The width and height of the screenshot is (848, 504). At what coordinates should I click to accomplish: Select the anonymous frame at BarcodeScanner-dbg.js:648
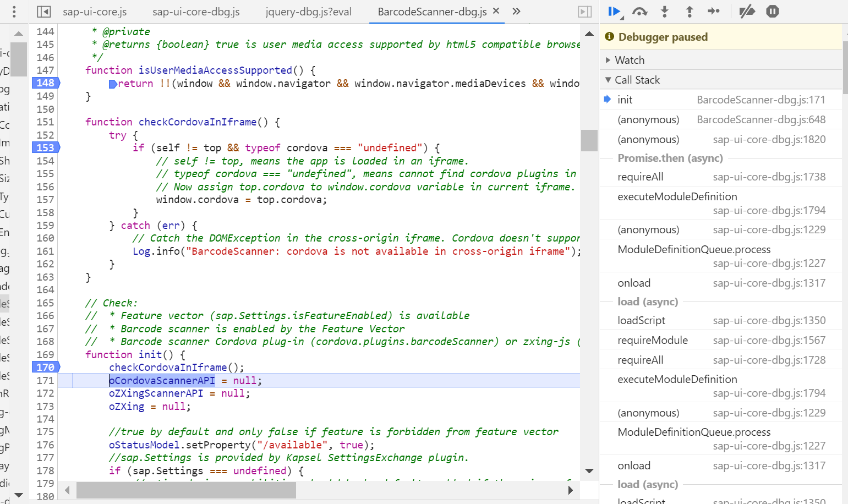click(721, 119)
